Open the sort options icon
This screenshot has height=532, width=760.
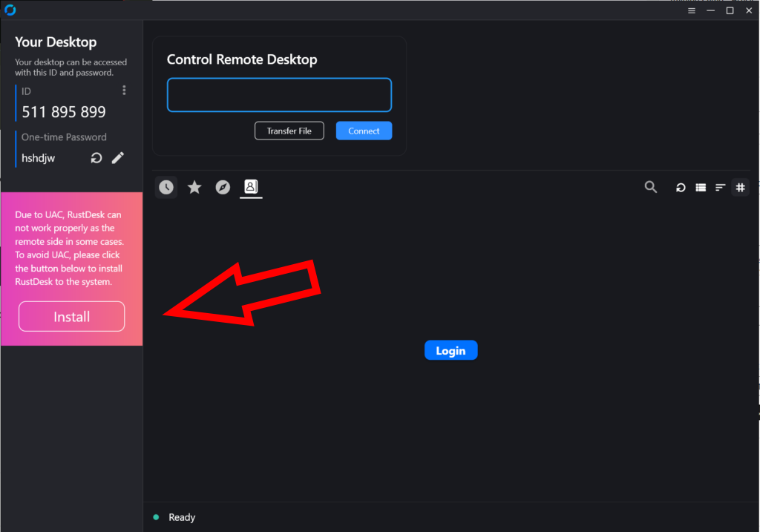pyautogui.click(x=720, y=188)
